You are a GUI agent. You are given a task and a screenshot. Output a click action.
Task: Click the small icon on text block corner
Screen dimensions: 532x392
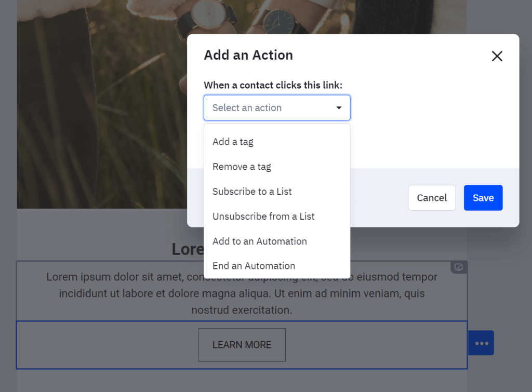(459, 267)
